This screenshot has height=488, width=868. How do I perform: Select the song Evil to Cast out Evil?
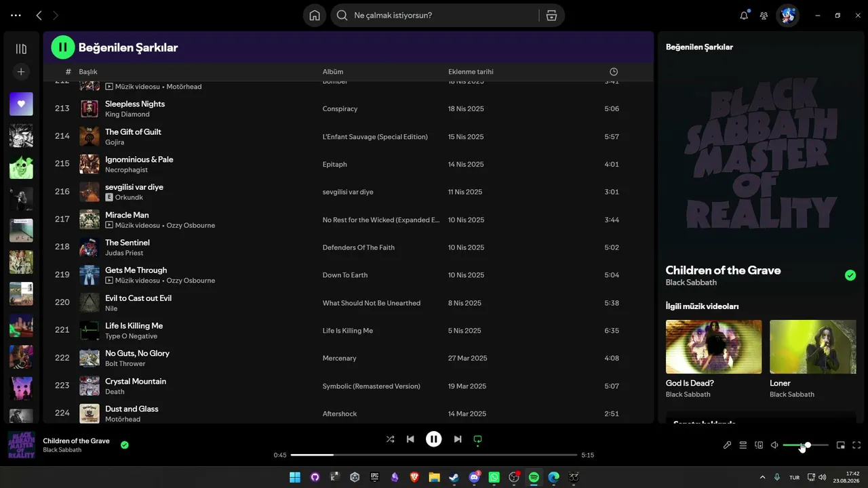coord(138,298)
